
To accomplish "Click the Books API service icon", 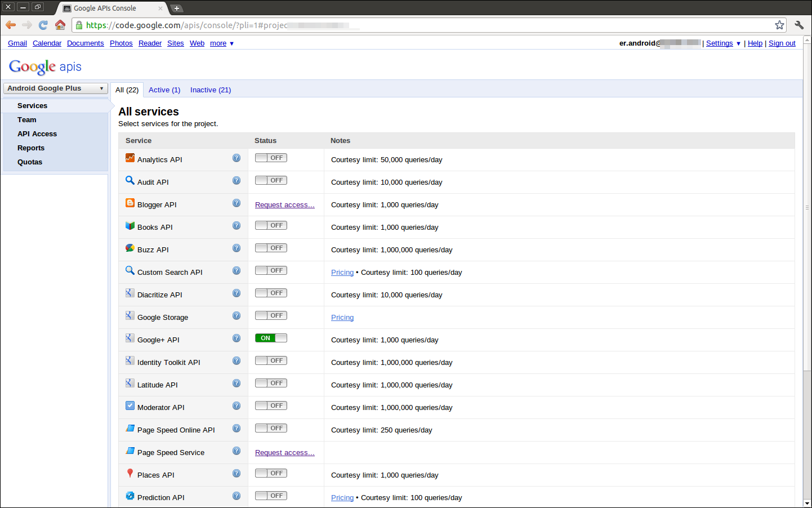I will [x=130, y=225].
